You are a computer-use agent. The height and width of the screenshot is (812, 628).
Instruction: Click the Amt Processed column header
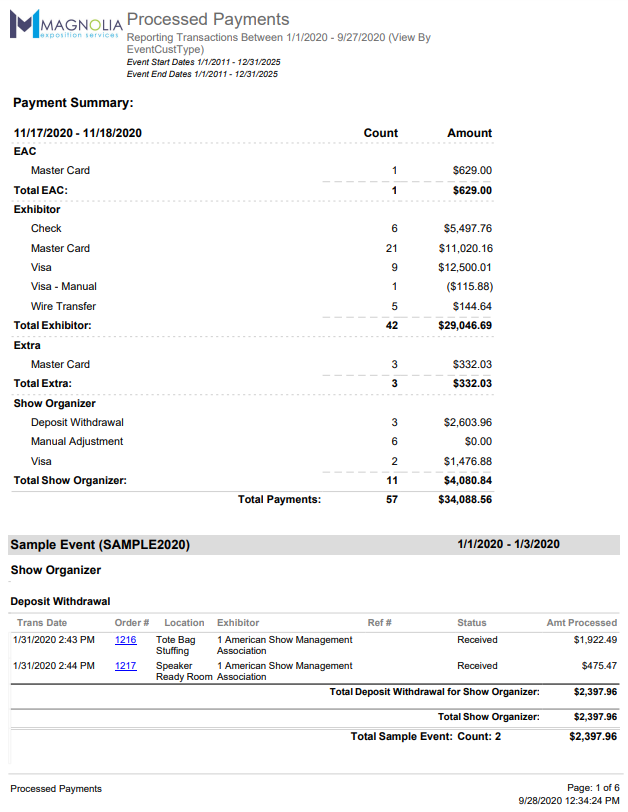click(x=581, y=623)
